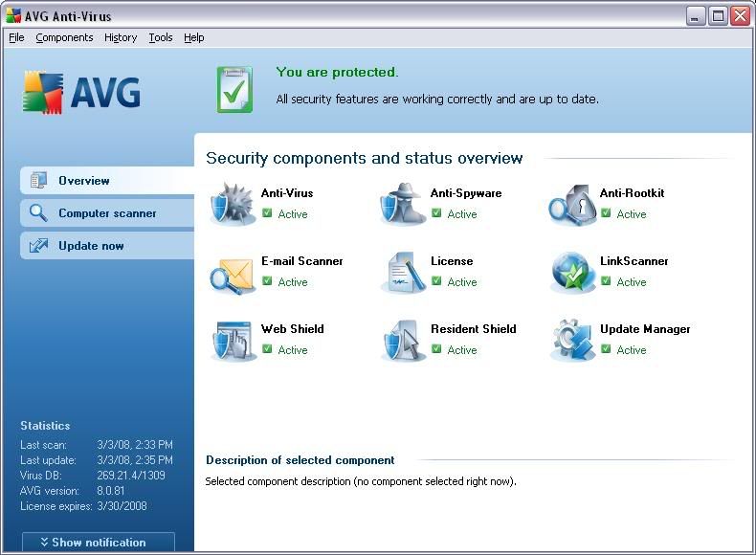Select the Anti-Spyware component icon
Image resolution: width=756 pixels, height=555 pixels.
[x=403, y=203]
